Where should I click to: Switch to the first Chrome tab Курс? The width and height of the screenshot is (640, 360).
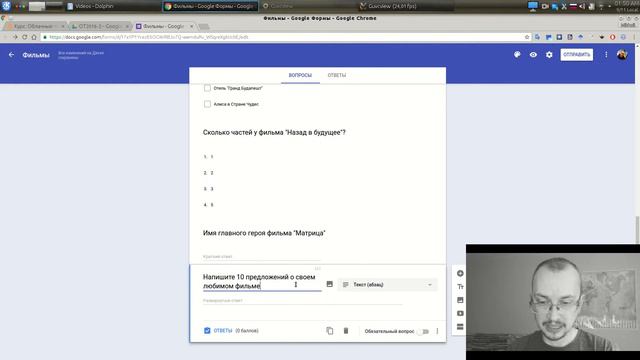click(x=36, y=26)
